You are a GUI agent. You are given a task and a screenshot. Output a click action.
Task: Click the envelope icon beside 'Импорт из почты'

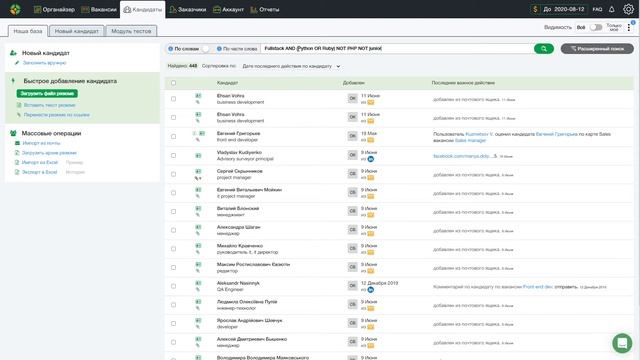point(17,143)
